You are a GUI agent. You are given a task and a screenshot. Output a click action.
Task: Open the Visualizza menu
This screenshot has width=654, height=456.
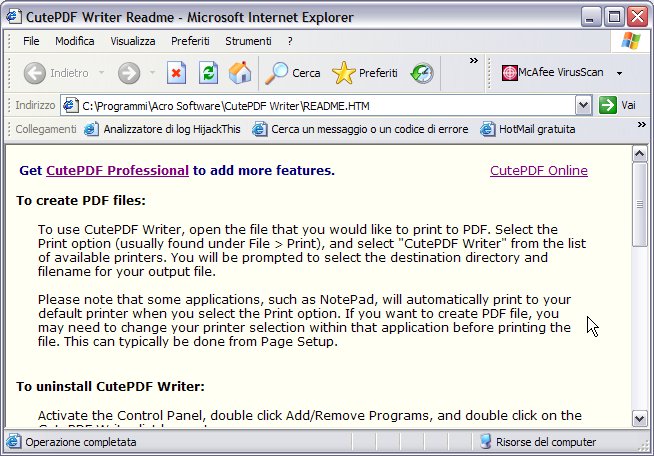pos(132,41)
